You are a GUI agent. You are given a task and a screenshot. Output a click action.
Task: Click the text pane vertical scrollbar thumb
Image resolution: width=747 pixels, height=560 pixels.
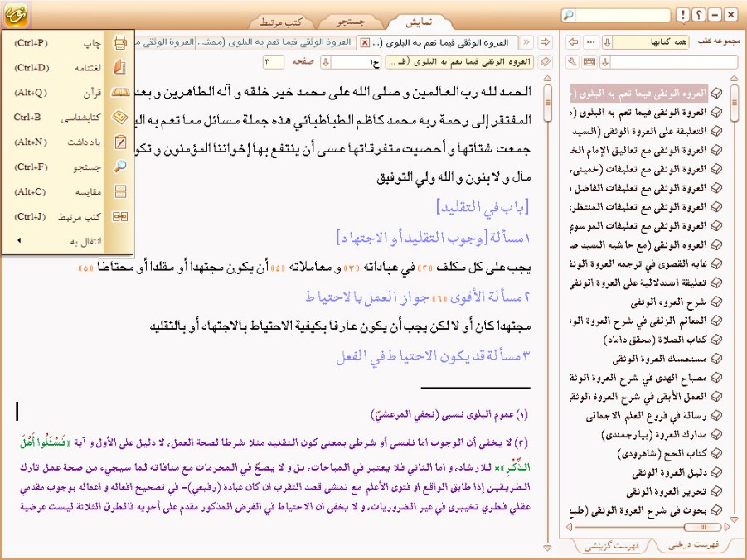[547, 103]
